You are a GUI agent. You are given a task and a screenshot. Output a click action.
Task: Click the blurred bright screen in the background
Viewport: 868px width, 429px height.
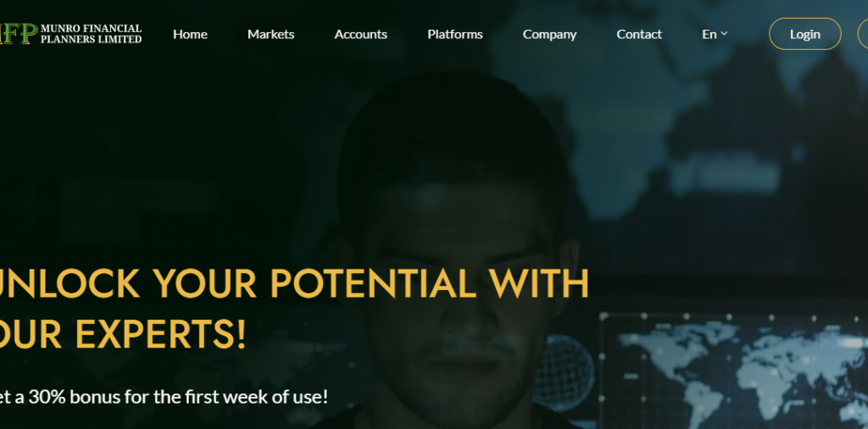(724, 173)
